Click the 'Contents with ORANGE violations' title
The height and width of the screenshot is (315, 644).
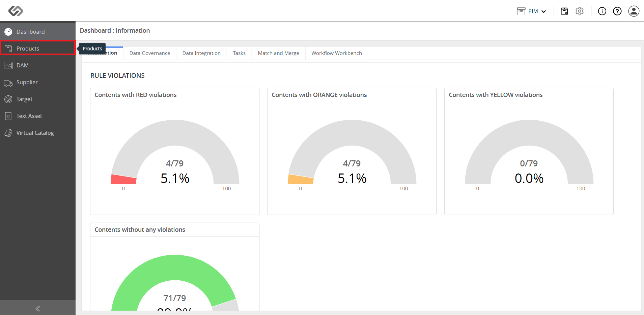(x=319, y=95)
